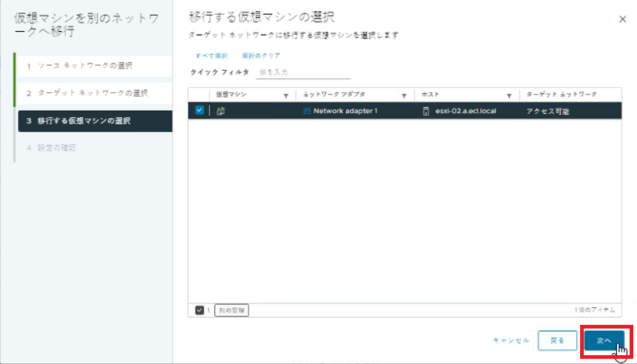Screen dimensions: 637x364
Task: Click the Network adapter 1 icon
Action: click(x=307, y=111)
